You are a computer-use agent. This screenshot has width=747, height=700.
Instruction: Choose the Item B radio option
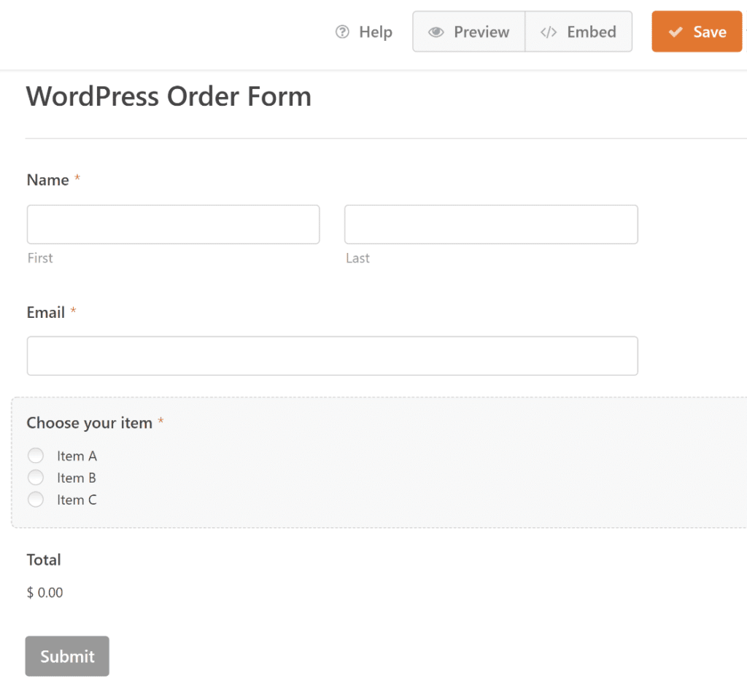pos(36,478)
